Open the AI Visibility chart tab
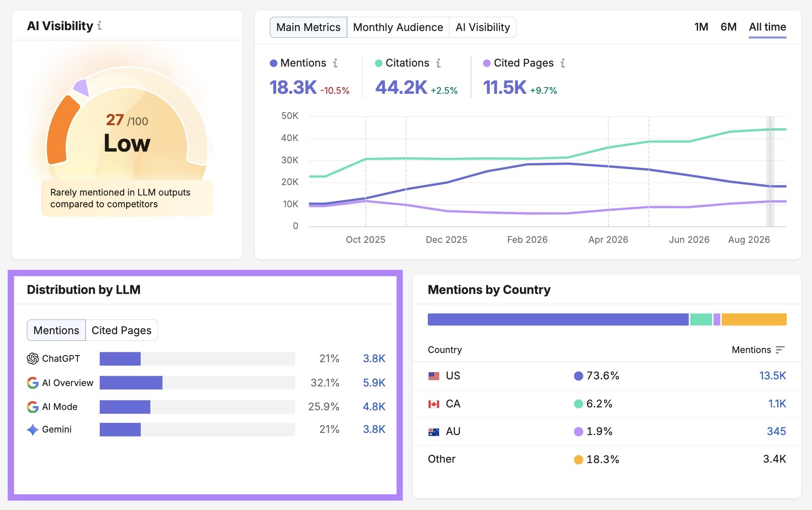 tap(483, 27)
